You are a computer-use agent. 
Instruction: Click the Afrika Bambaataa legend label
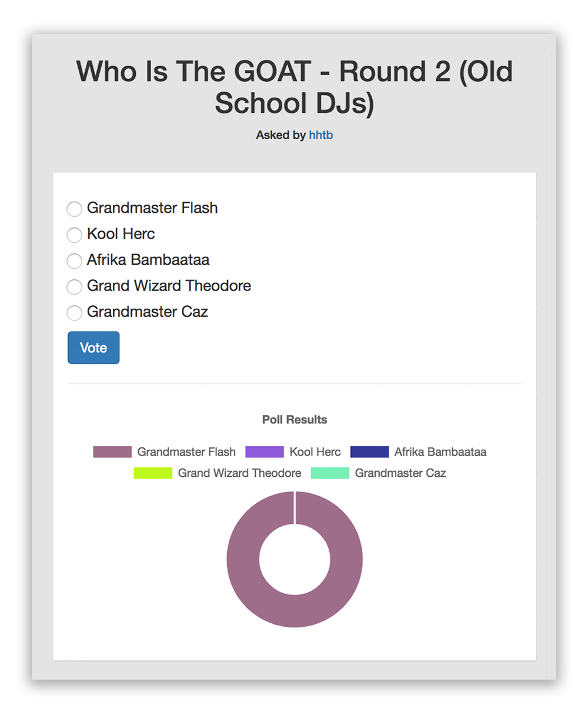click(440, 452)
